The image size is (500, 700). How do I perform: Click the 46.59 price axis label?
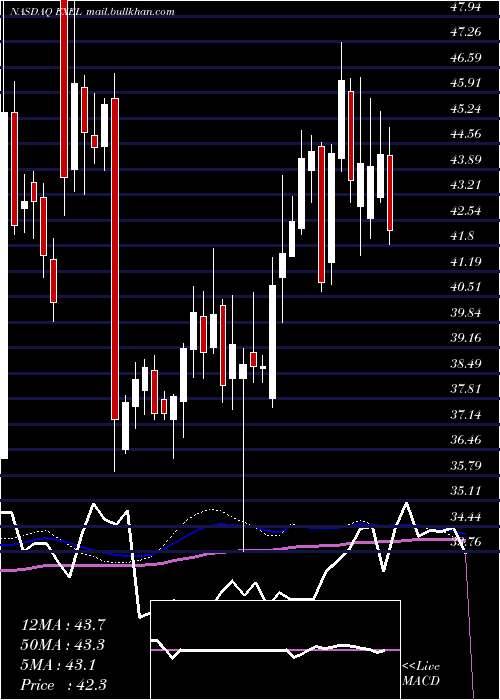tap(466, 58)
